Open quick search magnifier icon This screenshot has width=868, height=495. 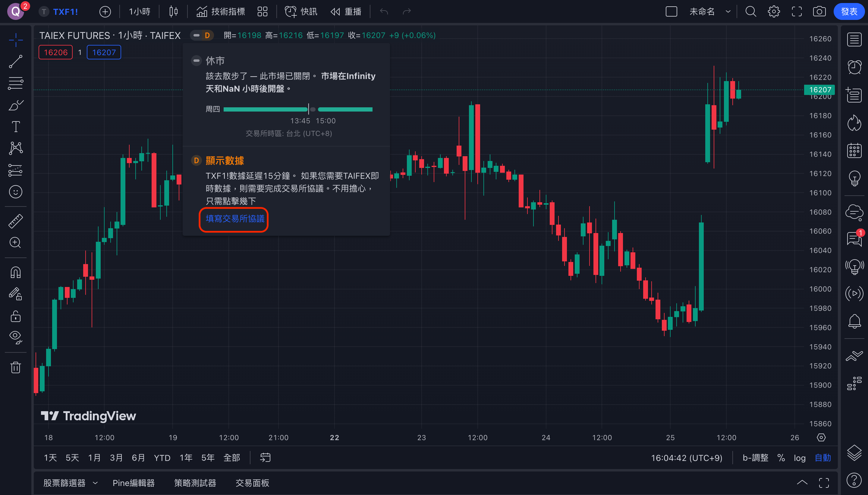pyautogui.click(x=751, y=11)
